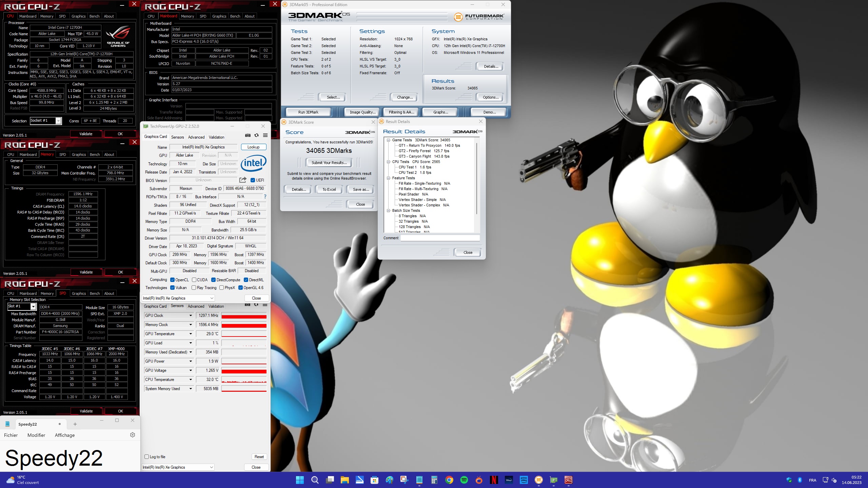Image resolution: width=868 pixels, height=488 pixels.
Task: Switch to GPU-Z taskbar icon
Action: (554, 480)
